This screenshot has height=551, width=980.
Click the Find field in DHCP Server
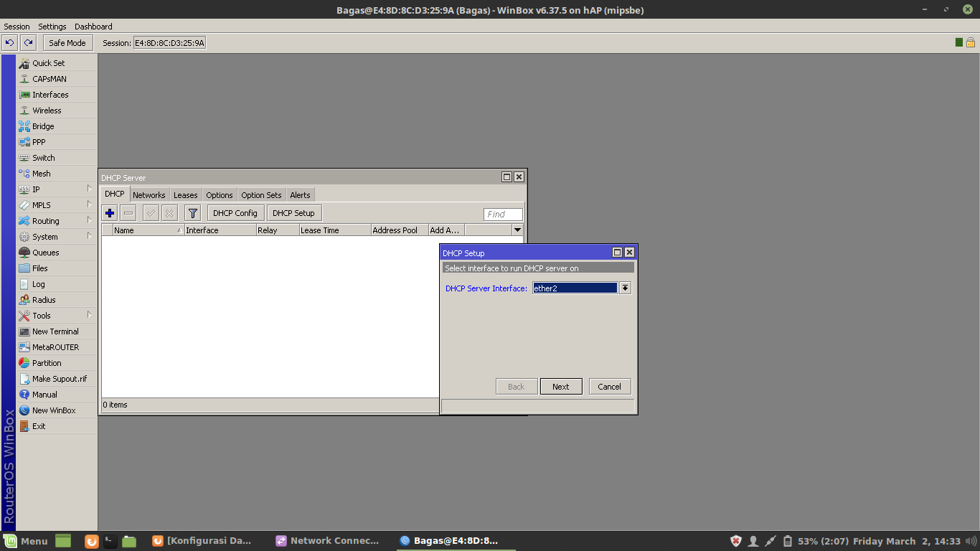(503, 215)
